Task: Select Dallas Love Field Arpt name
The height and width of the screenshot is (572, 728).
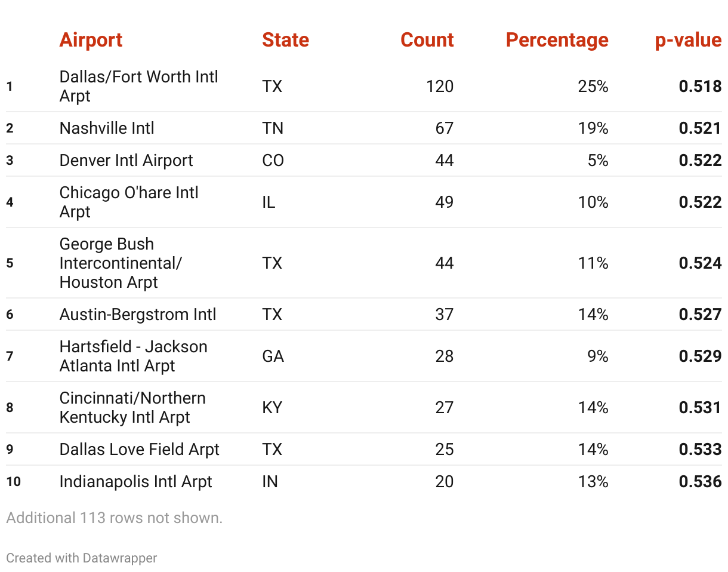Action: point(140,450)
